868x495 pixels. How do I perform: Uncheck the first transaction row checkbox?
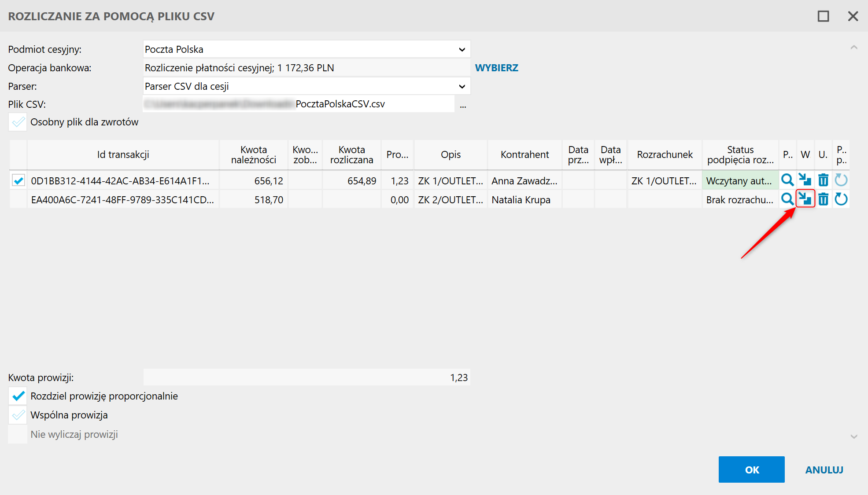(18, 180)
